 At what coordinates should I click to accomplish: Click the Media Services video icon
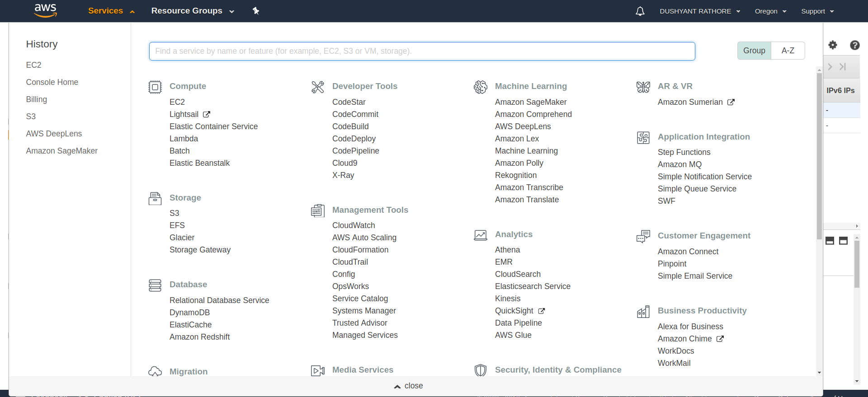[318, 370]
